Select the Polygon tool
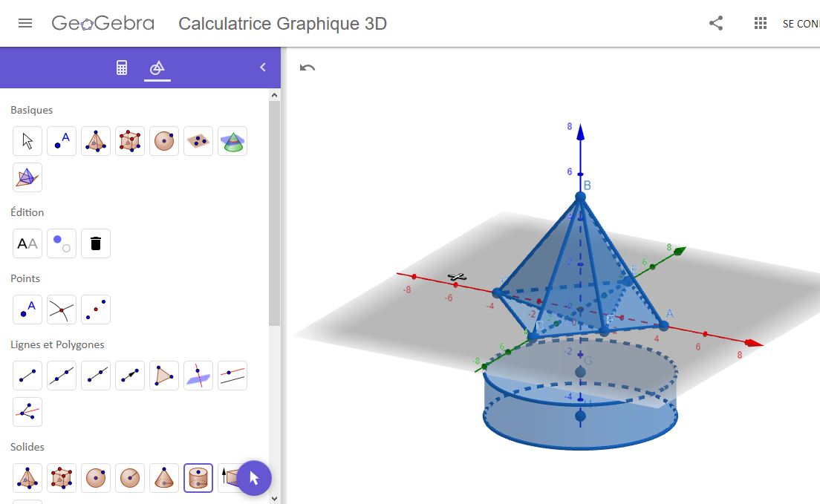820x504 pixels. pyautogui.click(x=164, y=376)
